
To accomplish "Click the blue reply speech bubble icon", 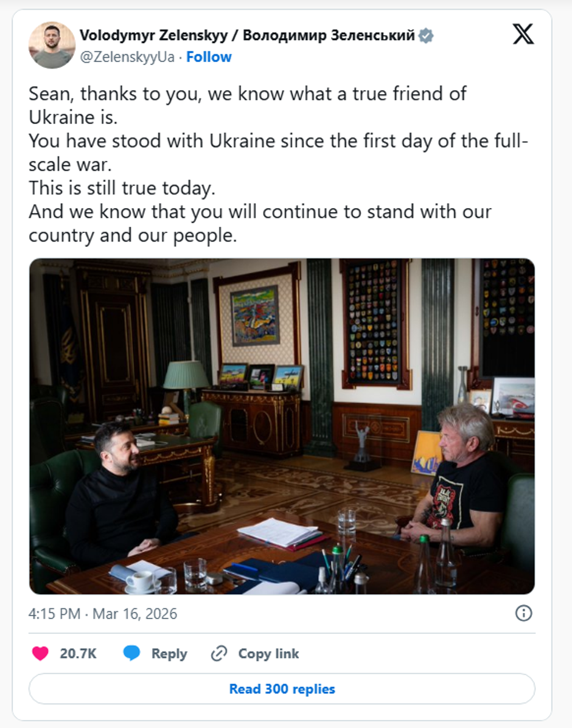I will click(131, 654).
